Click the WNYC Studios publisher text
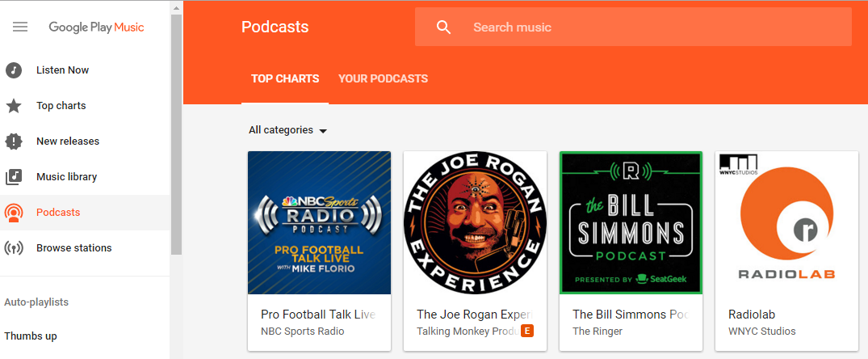868x359 pixels. 761,332
